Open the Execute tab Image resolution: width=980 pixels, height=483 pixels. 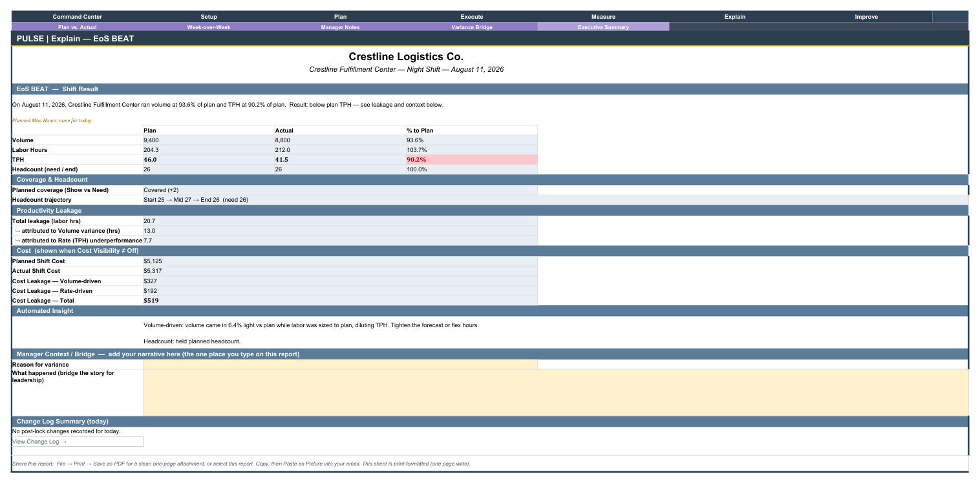pos(472,17)
